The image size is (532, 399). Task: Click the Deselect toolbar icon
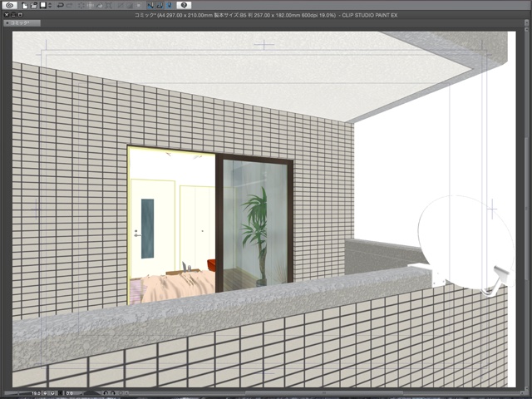click(121, 6)
